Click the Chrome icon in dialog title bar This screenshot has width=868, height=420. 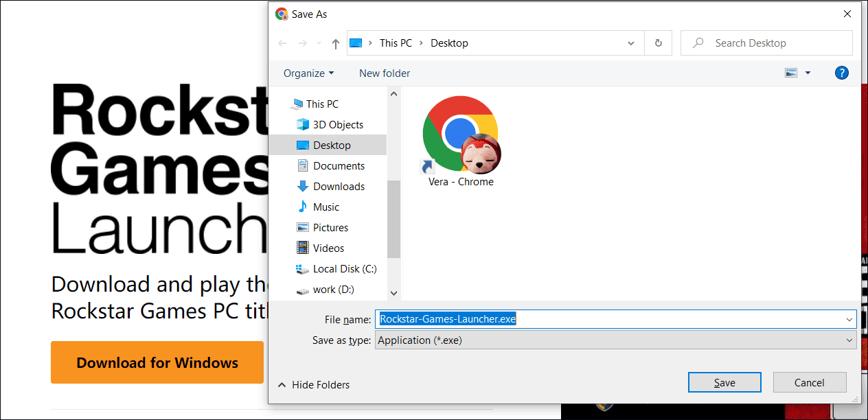point(282,14)
